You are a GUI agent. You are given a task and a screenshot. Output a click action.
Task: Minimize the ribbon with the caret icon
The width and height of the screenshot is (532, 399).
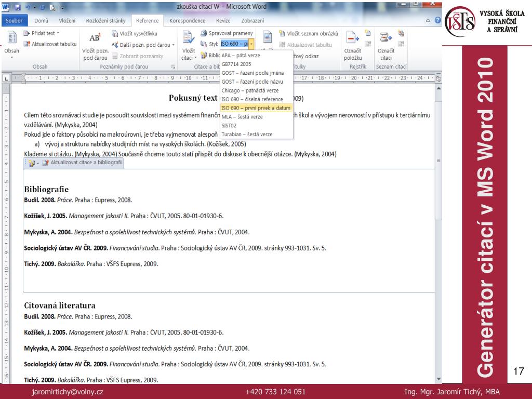(x=428, y=20)
